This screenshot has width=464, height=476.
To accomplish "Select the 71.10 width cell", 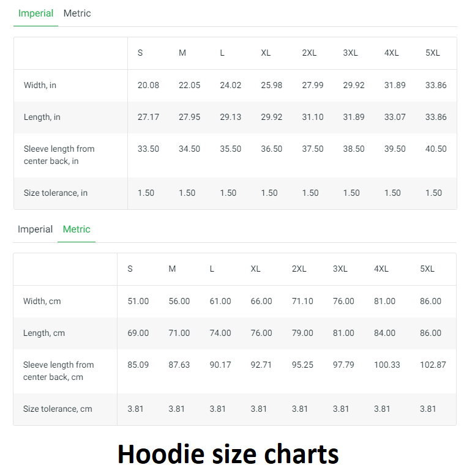I will (x=302, y=301).
